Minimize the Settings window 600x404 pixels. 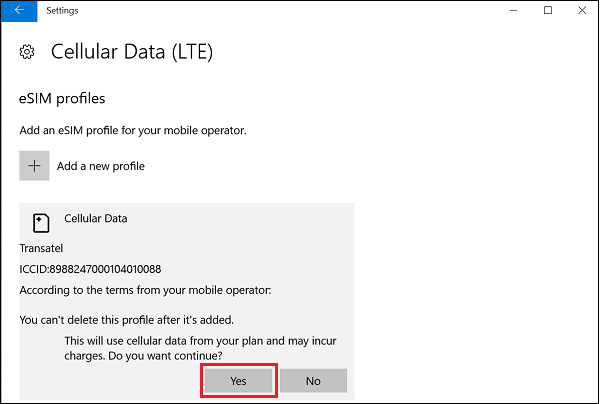513,10
